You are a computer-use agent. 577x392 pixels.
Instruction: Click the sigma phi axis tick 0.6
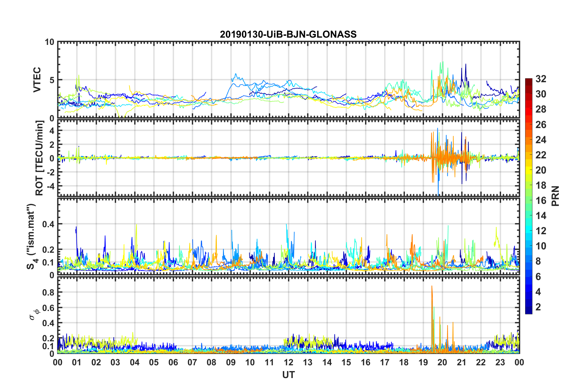49,308
